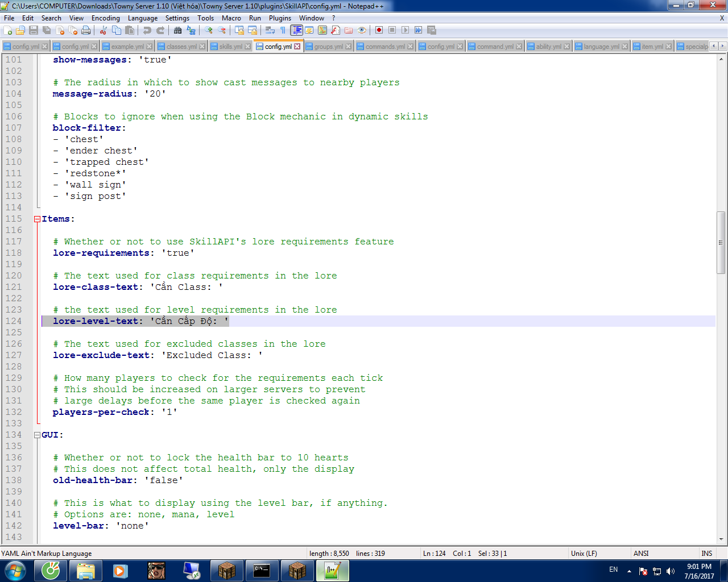Toggle the indent guide toolbar button
The width and height of the screenshot is (728, 582).
296,30
